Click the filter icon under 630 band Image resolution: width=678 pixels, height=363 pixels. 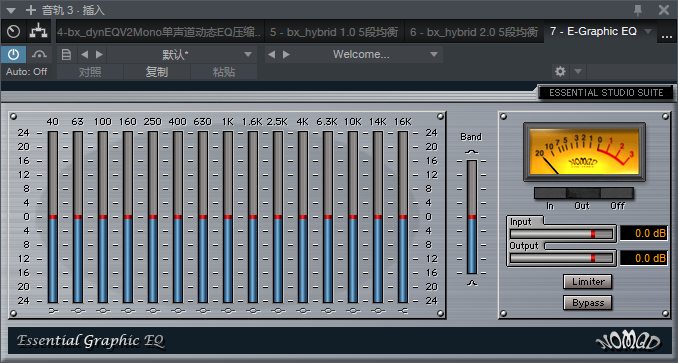coord(203,311)
